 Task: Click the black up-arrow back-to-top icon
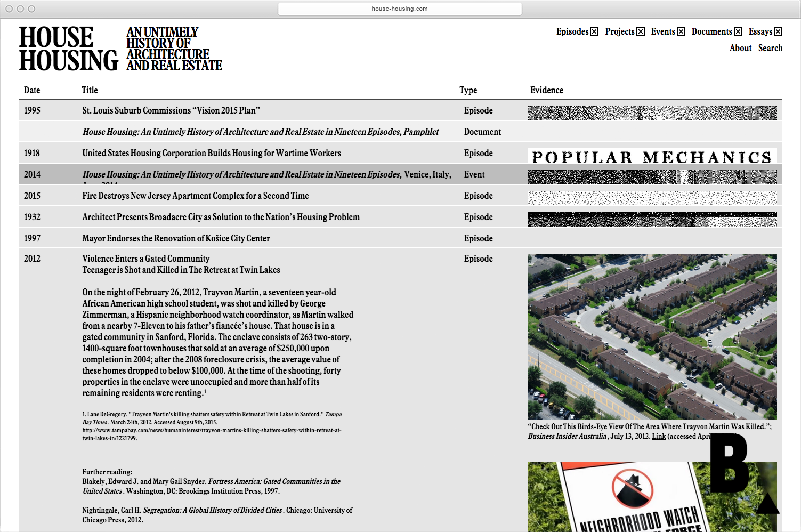767,504
